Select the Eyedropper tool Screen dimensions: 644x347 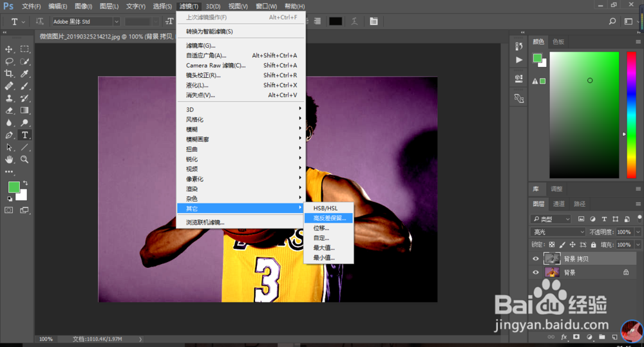coord(24,74)
